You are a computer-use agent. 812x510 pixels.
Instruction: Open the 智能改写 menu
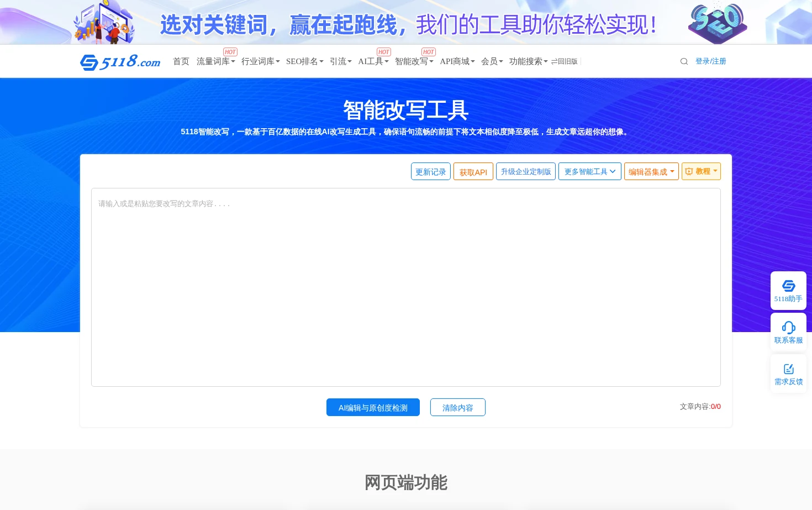[x=414, y=61]
